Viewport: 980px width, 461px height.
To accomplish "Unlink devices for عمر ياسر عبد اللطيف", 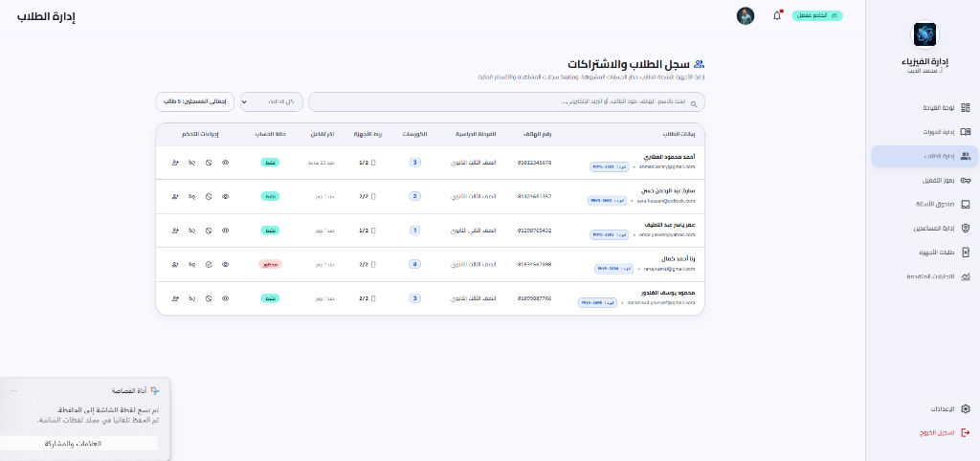I will pyautogui.click(x=191, y=230).
